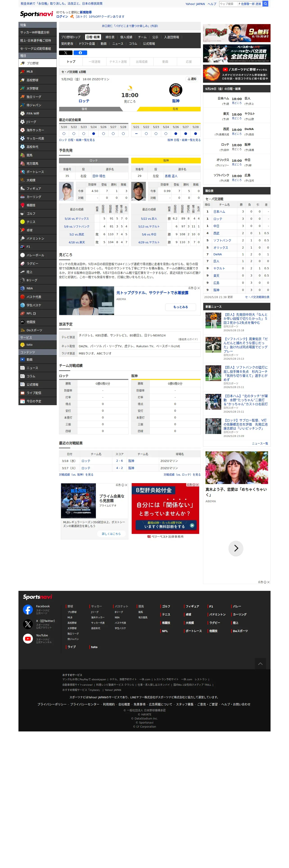Image resolution: width=289 pixels, height=868 pixels.
Task: Open the 5/22 vs.巨人 game result
Action: tap(149, 219)
